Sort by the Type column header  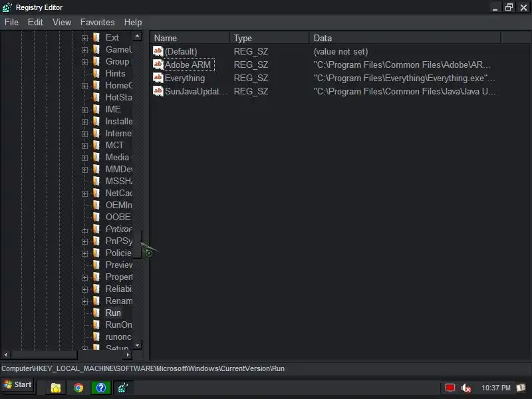[x=270, y=38]
